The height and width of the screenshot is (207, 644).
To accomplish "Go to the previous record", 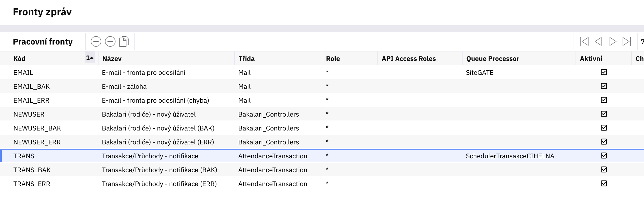I will [598, 42].
